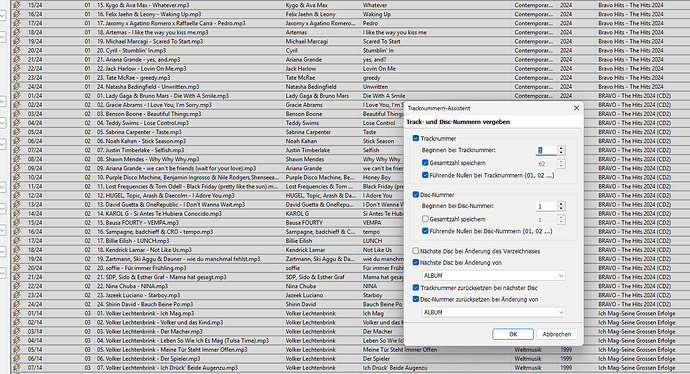Select filename '17. Jaxomy x Agatino Romero x Raffaella Carrà - Pedro.mp3'
This screenshot has height=374, width=690.
pos(171,23)
